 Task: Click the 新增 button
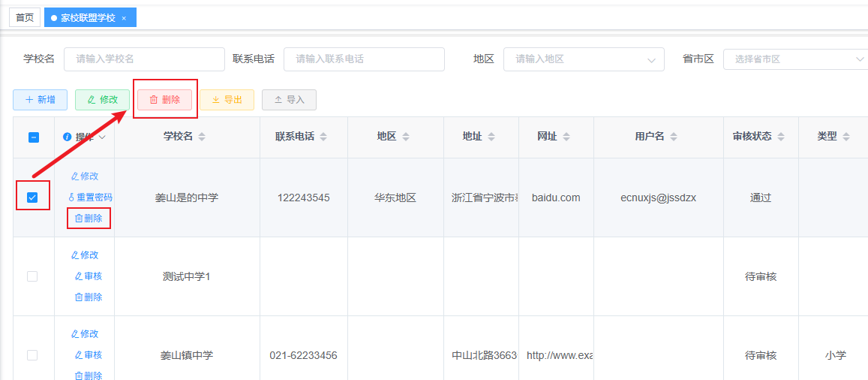coord(40,99)
